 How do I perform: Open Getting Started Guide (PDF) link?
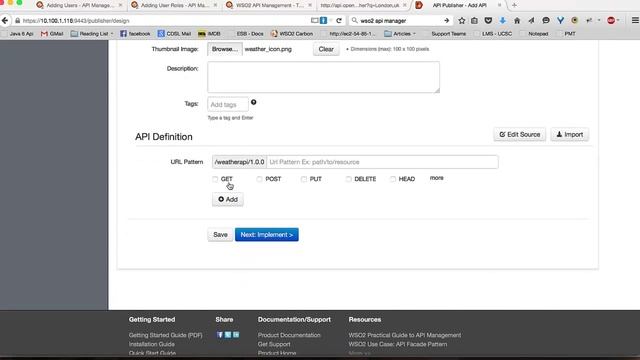pyautogui.click(x=165, y=335)
